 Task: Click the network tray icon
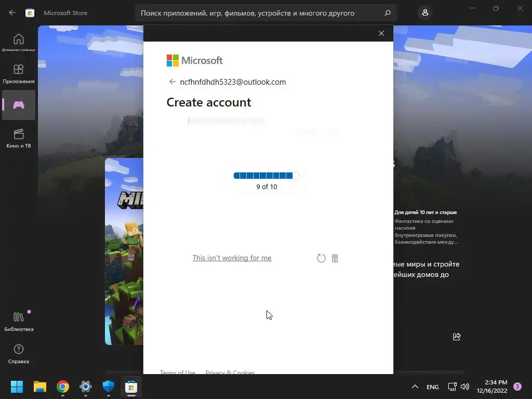453,387
